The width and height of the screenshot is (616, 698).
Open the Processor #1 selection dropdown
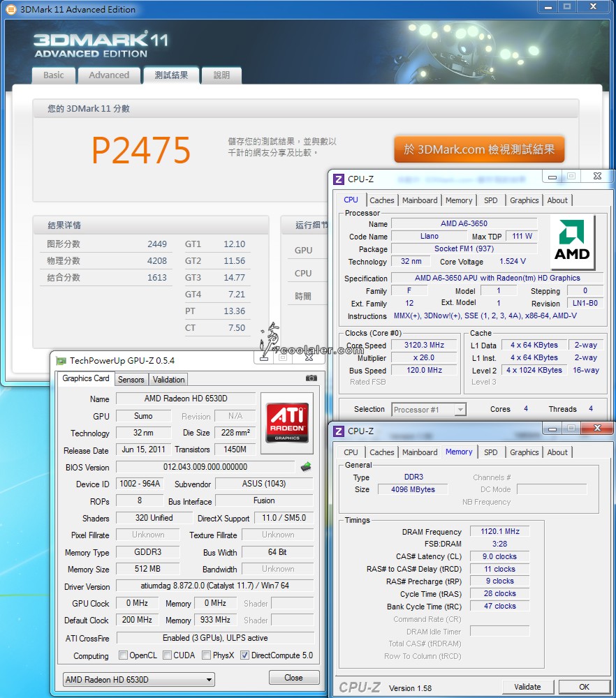429,409
